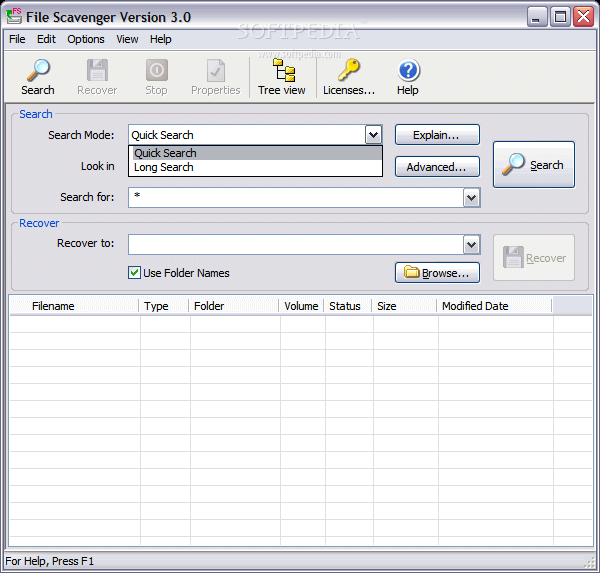
Task: Sort by the Folder column header
Action: coord(234,306)
